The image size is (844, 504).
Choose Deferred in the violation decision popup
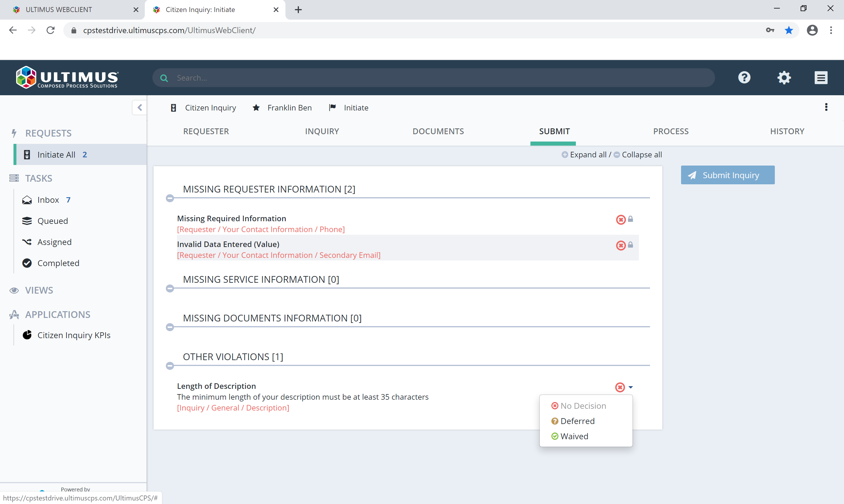pos(578,421)
